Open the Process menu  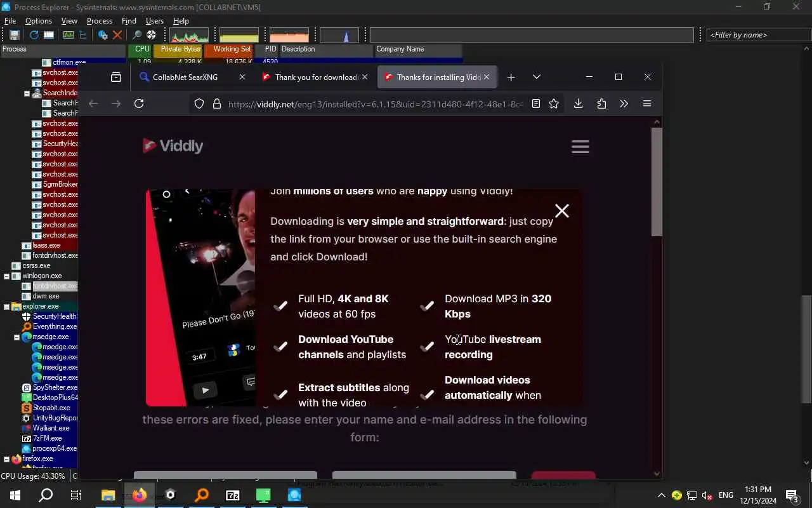coord(100,21)
